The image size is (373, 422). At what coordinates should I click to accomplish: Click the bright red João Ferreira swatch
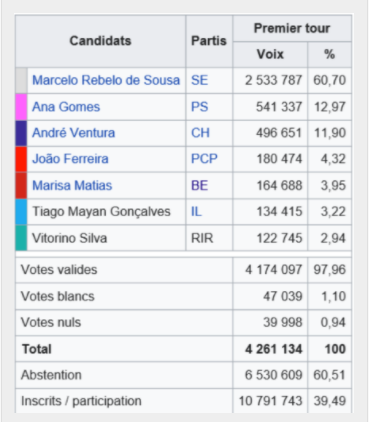[21, 159]
